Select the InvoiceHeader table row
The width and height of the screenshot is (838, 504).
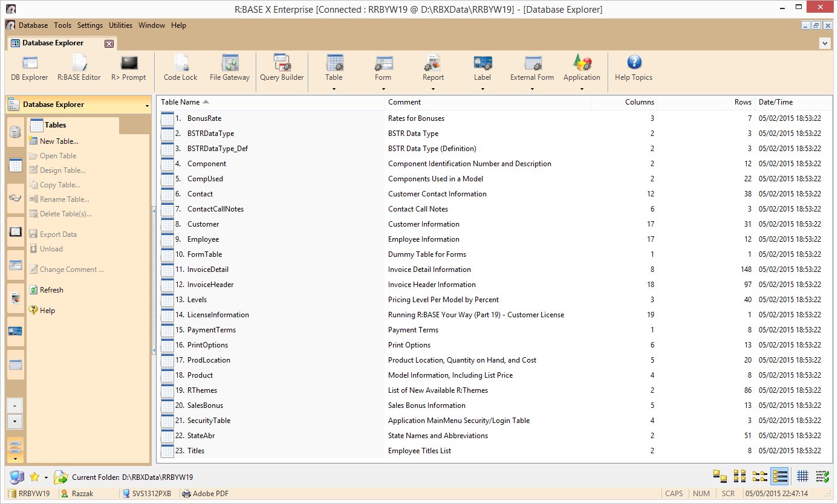pyautogui.click(x=210, y=285)
